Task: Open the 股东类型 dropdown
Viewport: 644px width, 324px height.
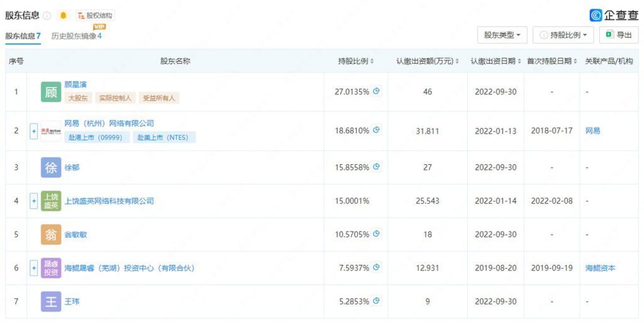Action: 502,35
